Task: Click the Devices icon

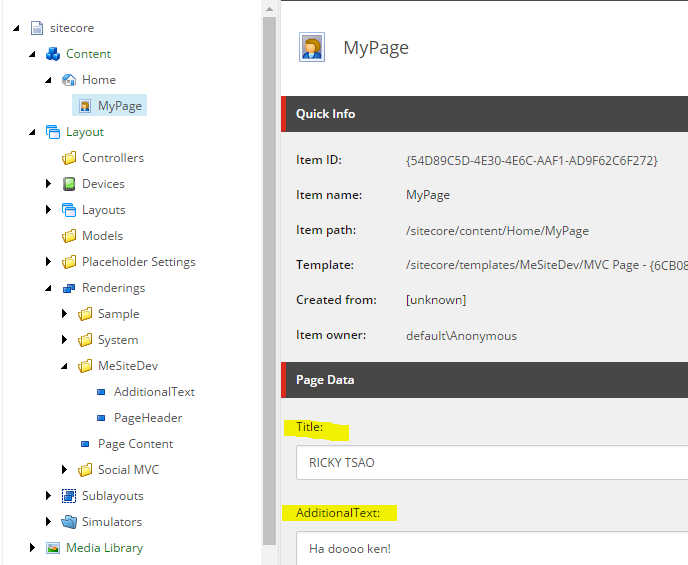Action: (69, 184)
